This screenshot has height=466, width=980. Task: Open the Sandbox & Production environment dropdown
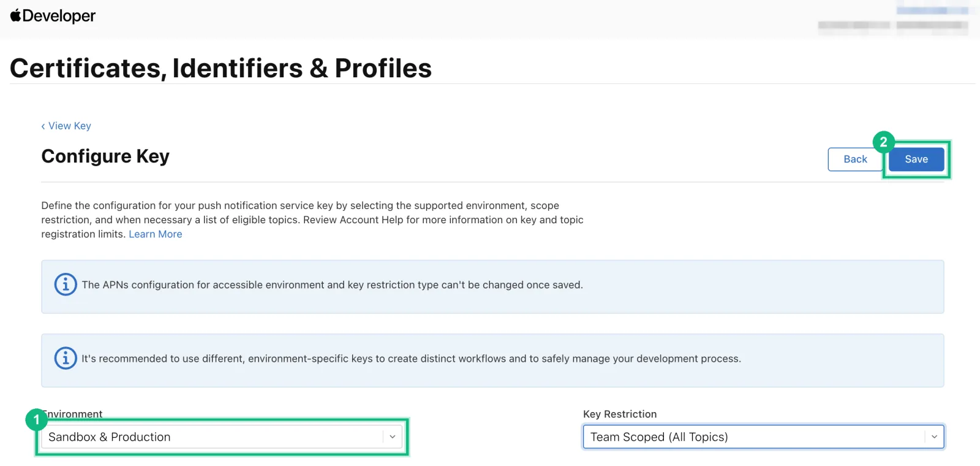tap(222, 437)
